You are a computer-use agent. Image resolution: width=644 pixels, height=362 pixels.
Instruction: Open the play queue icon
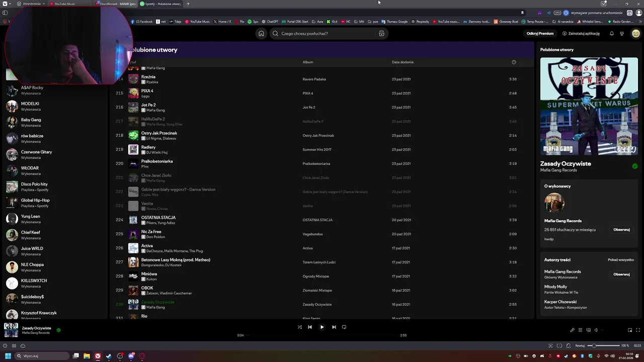pos(580,330)
